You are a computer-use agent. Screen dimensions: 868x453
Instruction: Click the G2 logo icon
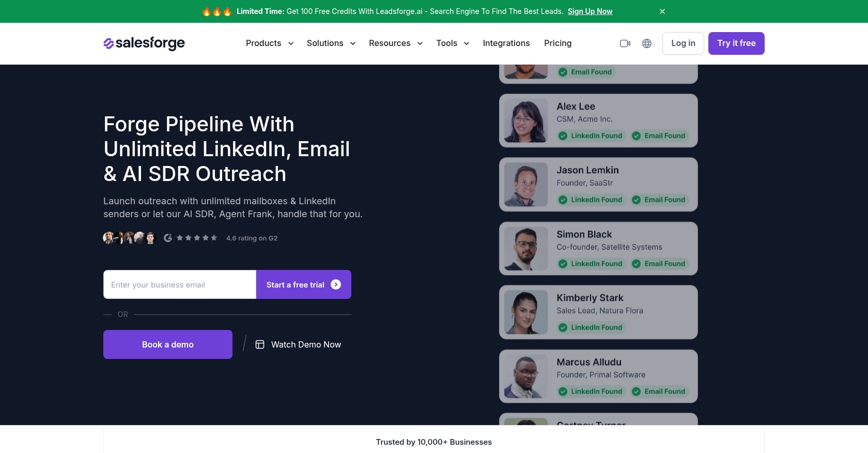click(168, 238)
